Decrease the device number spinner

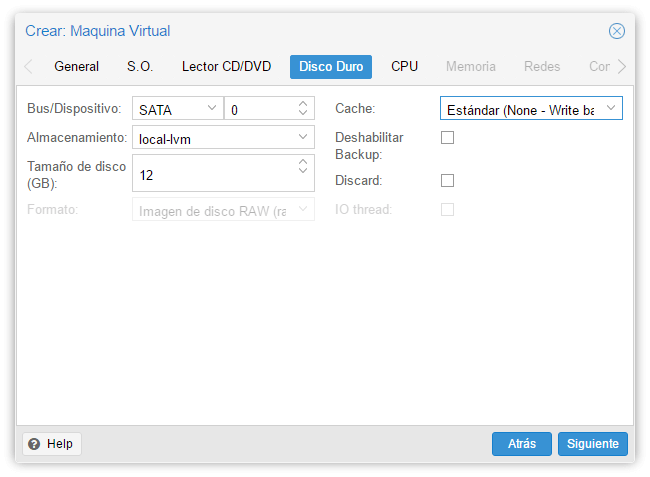[x=303, y=113]
